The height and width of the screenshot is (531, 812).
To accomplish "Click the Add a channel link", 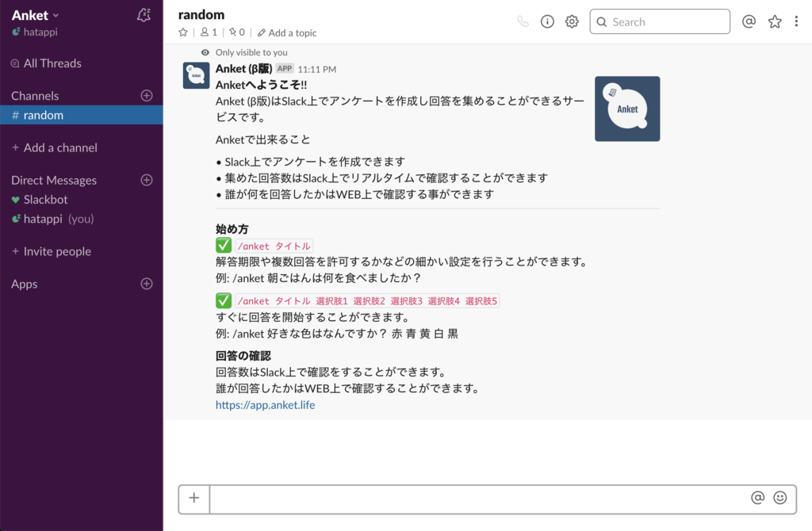I will point(55,147).
